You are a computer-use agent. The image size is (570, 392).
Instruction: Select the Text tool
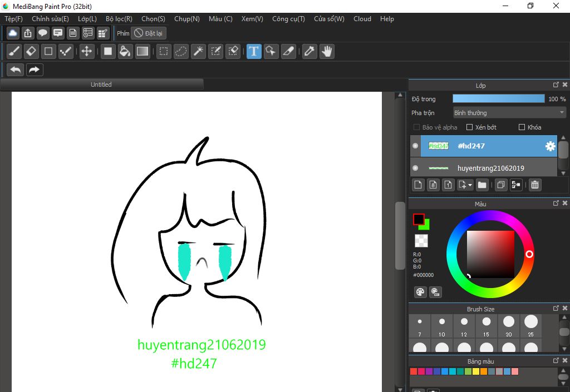[254, 51]
